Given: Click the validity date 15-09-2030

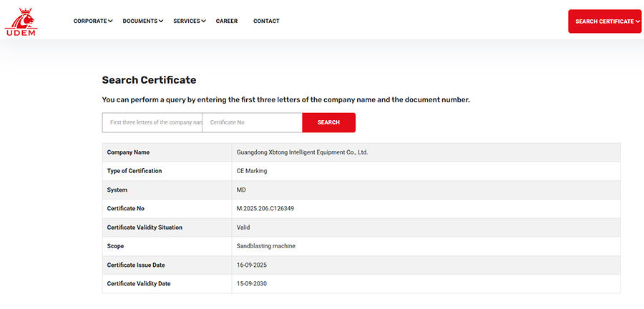Looking at the screenshot, I should tap(251, 284).
